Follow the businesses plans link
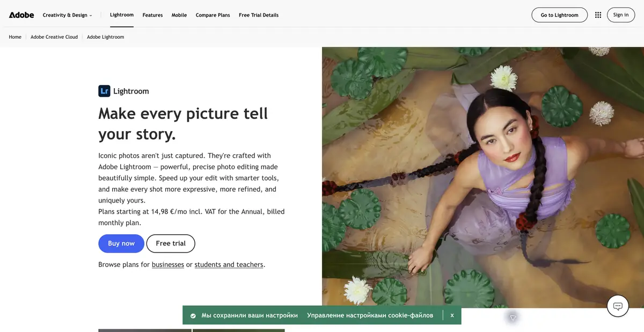The image size is (644, 332). (168, 265)
